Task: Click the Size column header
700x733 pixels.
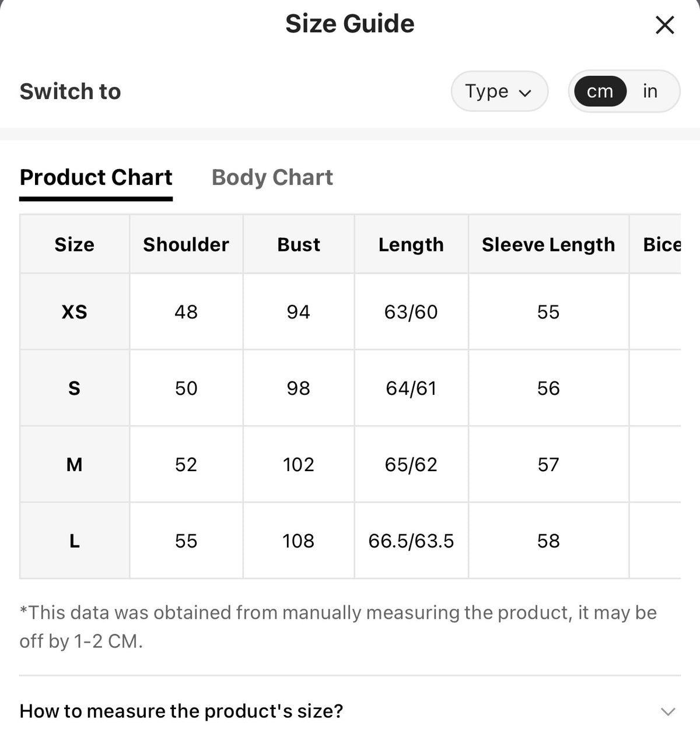Action: pyautogui.click(x=75, y=244)
